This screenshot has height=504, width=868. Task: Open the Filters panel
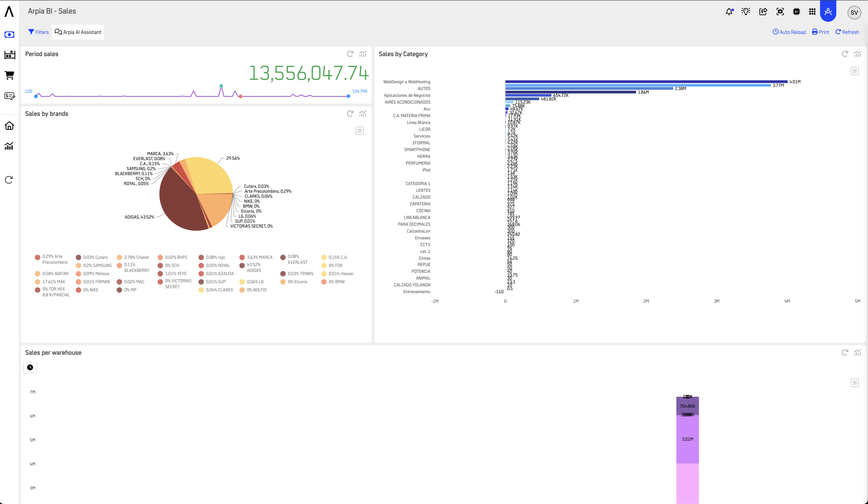[x=38, y=32]
